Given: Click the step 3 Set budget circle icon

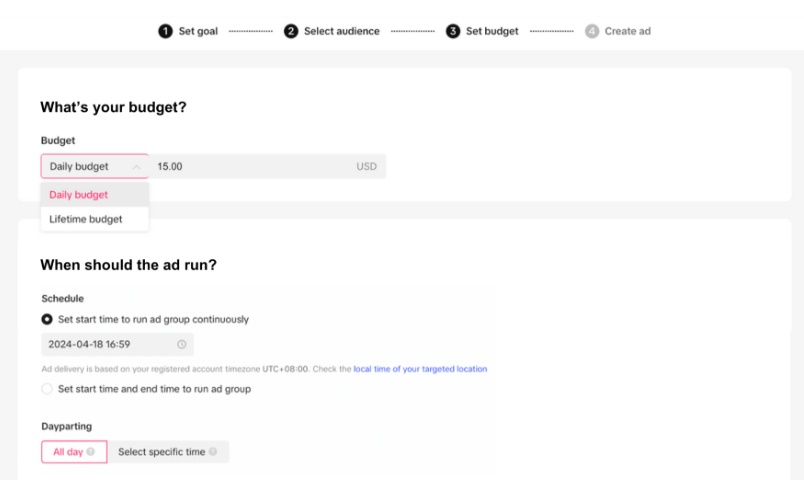Looking at the screenshot, I should pos(453,31).
